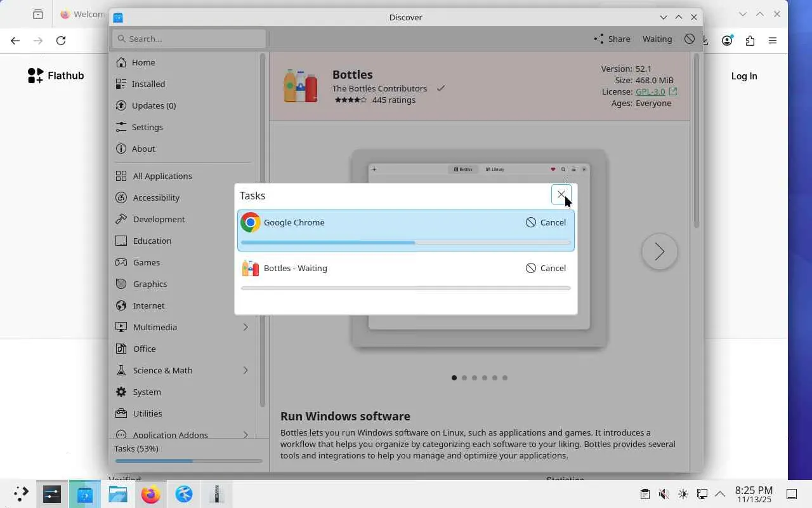Click the 445 ratings text
This screenshot has width=812, height=508.
coord(394,100)
